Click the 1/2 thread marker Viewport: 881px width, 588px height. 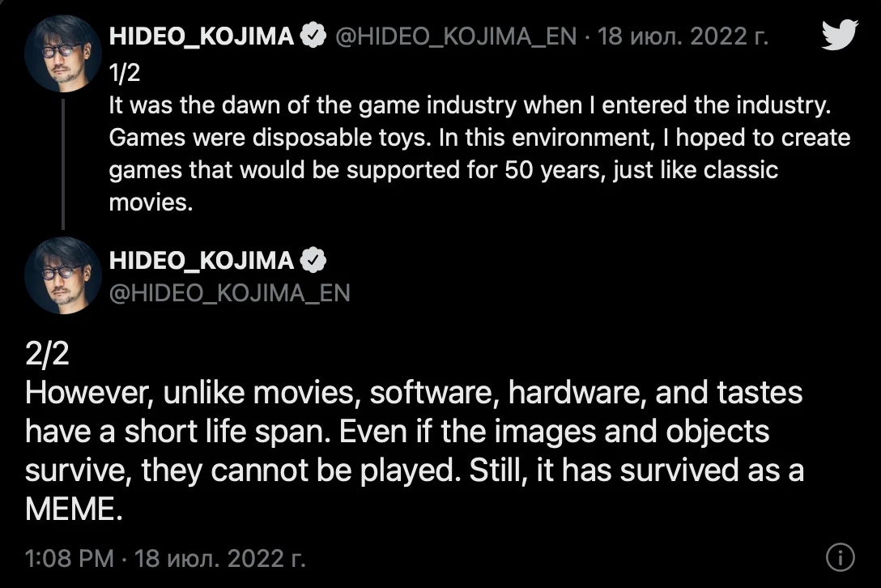tap(124, 73)
